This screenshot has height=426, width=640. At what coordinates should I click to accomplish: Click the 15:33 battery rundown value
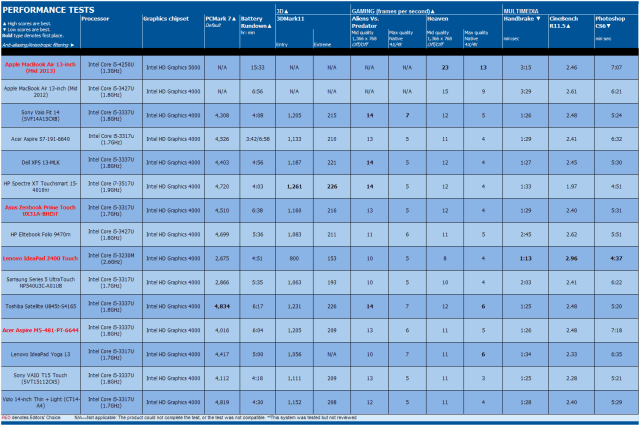click(258, 68)
